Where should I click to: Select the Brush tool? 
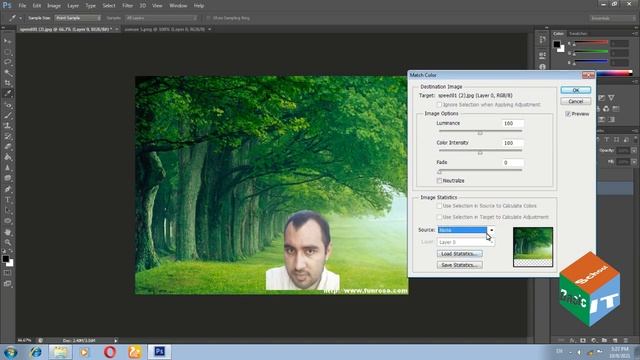[8, 116]
